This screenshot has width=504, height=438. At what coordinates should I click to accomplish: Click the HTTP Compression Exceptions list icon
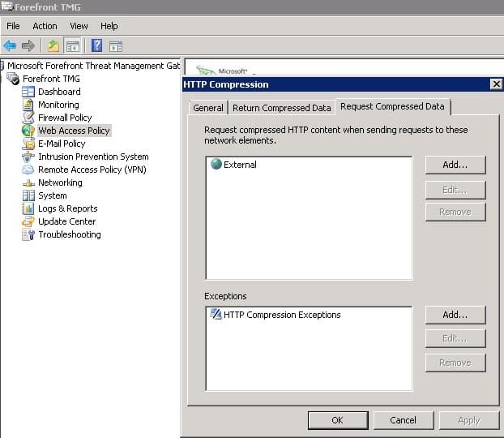(216, 314)
